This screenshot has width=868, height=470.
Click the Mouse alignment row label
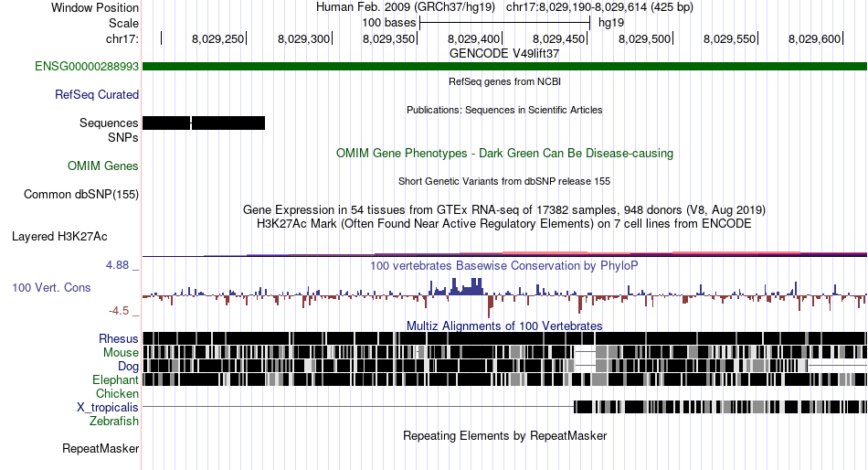point(121,353)
